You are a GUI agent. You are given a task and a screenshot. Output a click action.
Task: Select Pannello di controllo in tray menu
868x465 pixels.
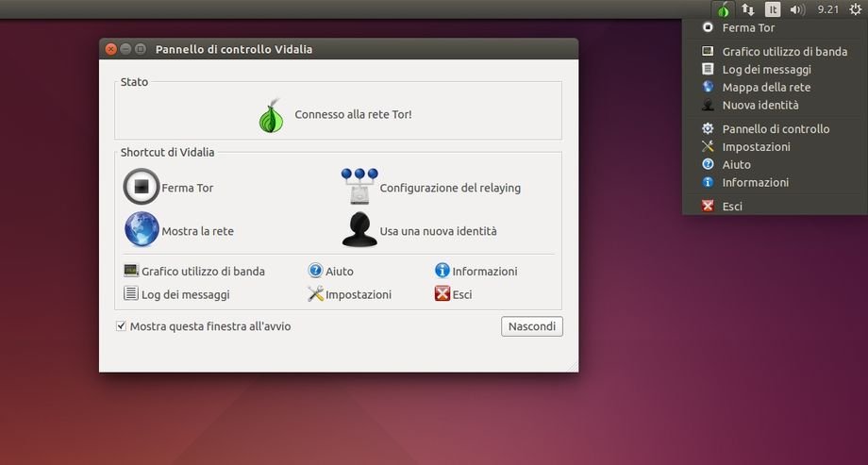click(775, 128)
